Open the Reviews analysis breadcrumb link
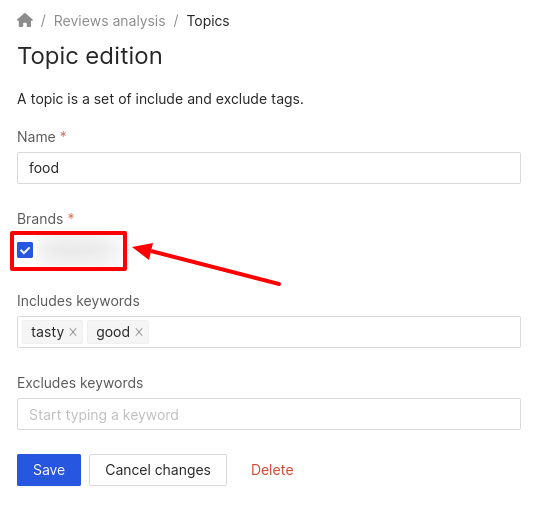 pos(110,21)
